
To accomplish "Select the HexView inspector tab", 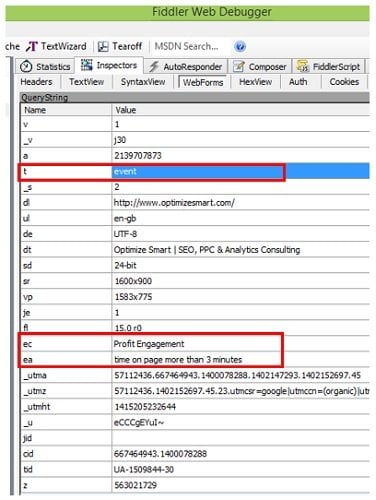I will (255, 82).
